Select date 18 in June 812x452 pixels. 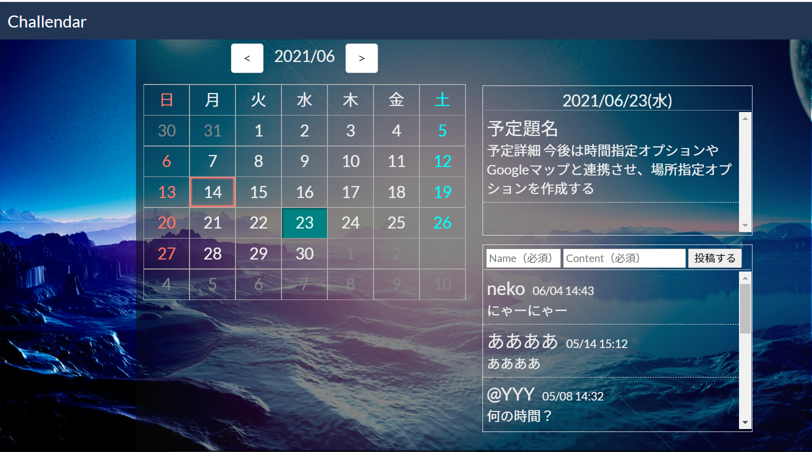point(397,192)
